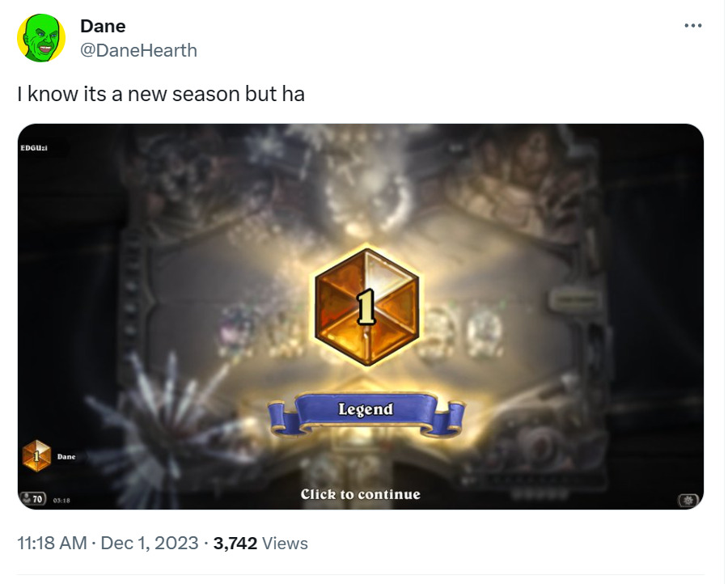Open the @DaneHearth handle link

click(139, 50)
